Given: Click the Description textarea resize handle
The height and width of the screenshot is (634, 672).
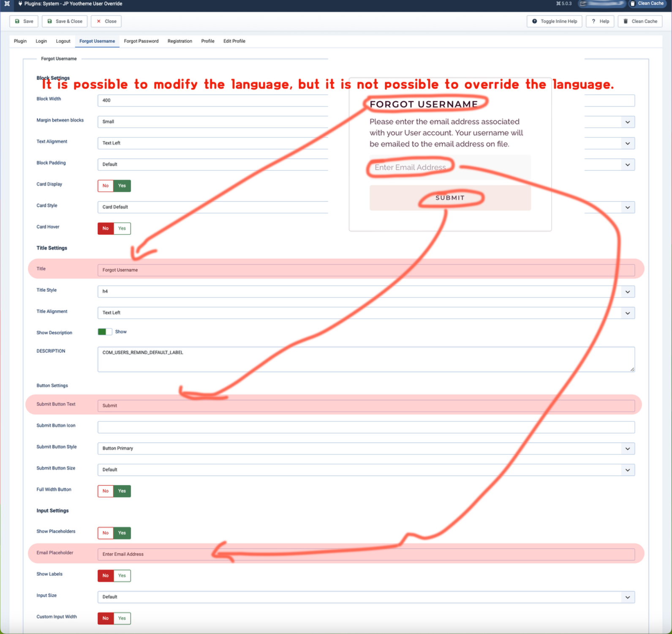Looking at the screenshot, I should (632, 369).
